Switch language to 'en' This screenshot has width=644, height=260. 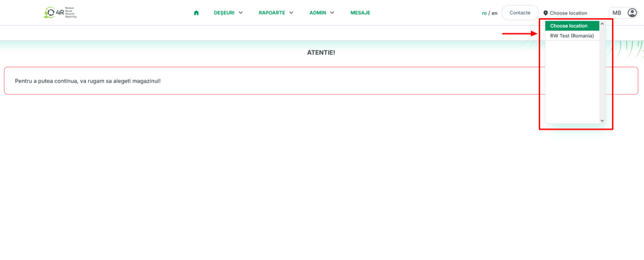point(494,13)
